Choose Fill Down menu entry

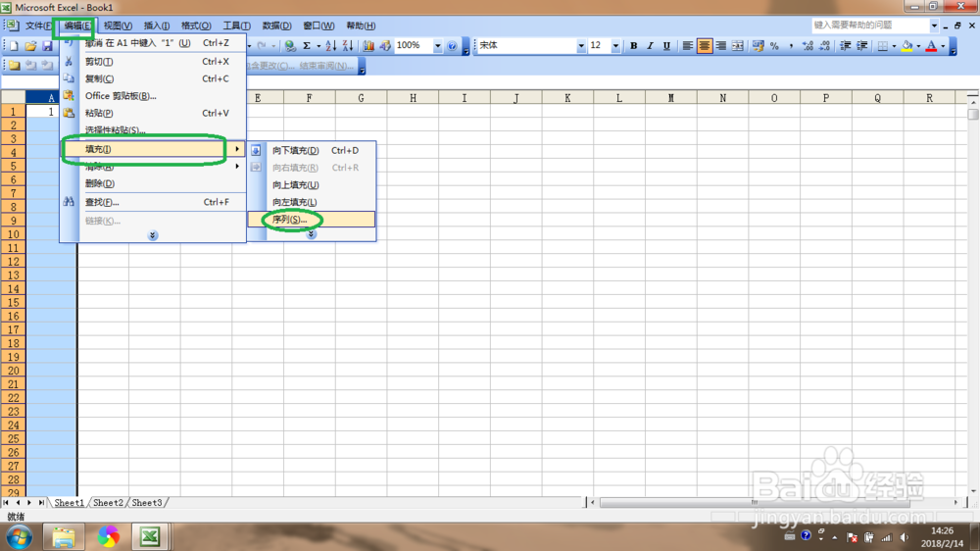pos(312,150)
